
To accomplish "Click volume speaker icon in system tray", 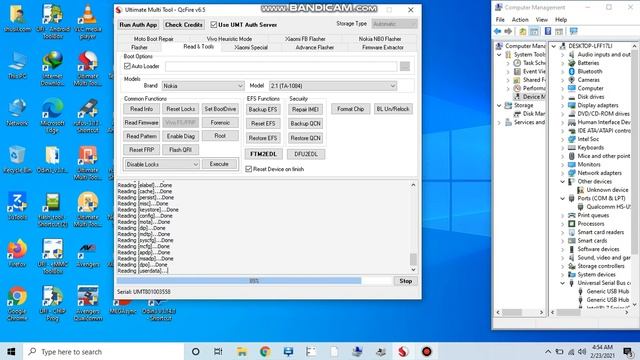I will coord(582,352).
